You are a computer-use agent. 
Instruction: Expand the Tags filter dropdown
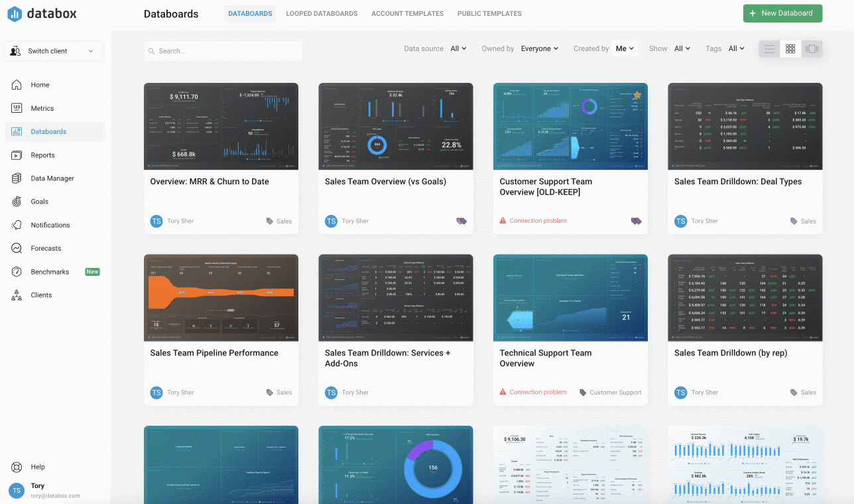tap(736, 48)
